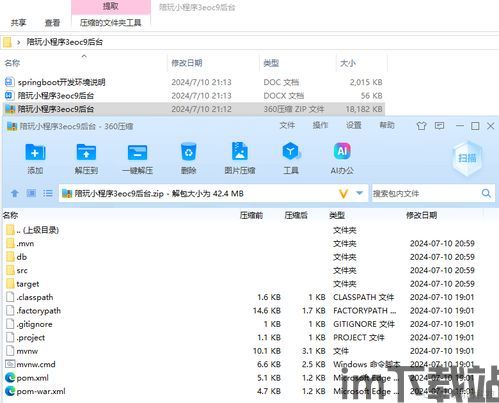The image size is (499, 403).
Task: Select the mvnw.cmd file
Action: 36,364
